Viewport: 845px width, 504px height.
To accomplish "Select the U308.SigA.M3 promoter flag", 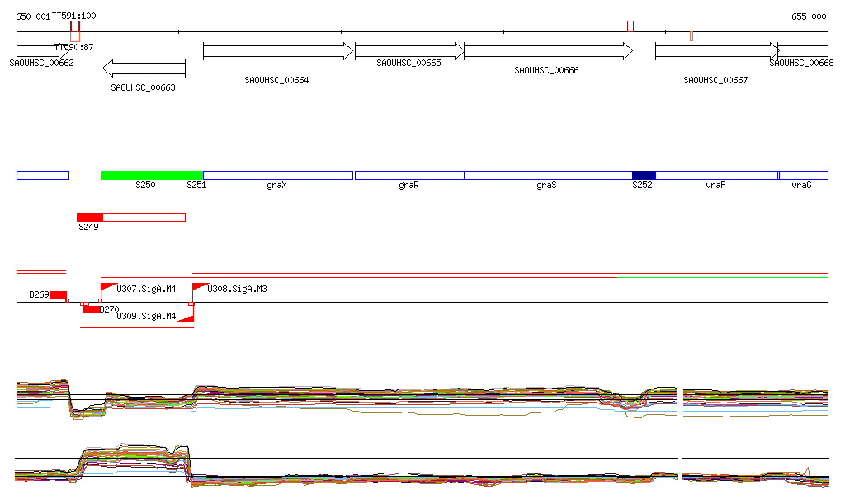I will [x=201, y=288].
